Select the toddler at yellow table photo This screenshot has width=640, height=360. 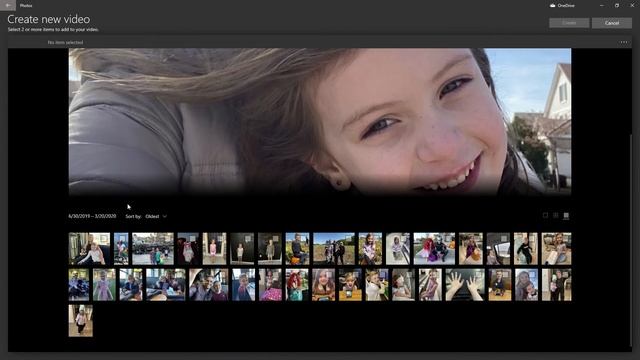(350, 284)
